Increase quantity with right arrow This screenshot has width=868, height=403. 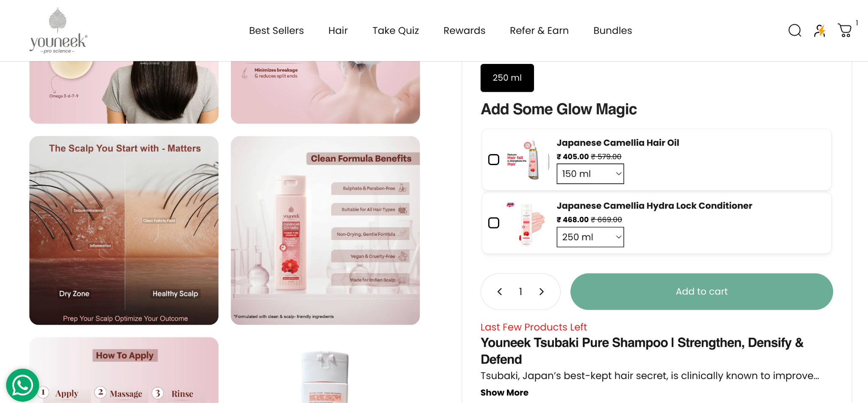pos(541,292)
